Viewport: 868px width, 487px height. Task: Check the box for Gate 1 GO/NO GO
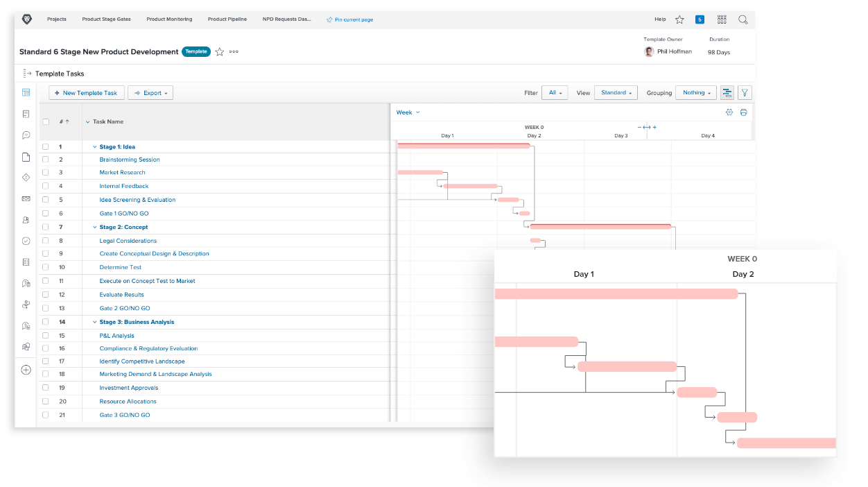46,213
